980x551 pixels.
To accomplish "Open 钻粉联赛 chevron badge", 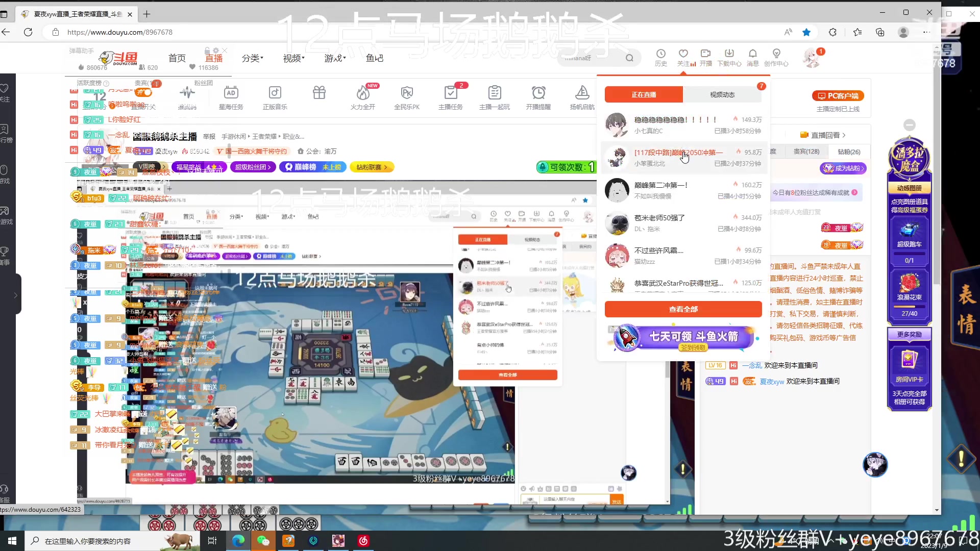I will point(372,167).
